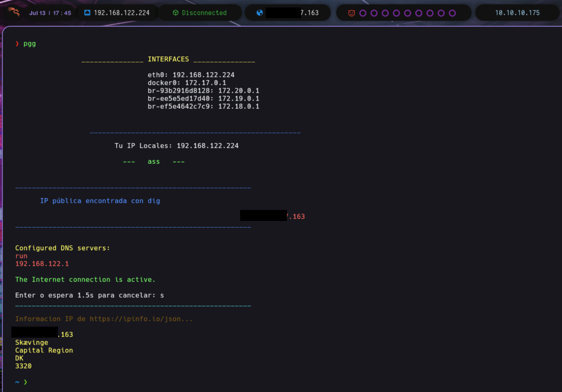Click the terminal prompt at the bottom
562x392 pixels.
[25, 382]
